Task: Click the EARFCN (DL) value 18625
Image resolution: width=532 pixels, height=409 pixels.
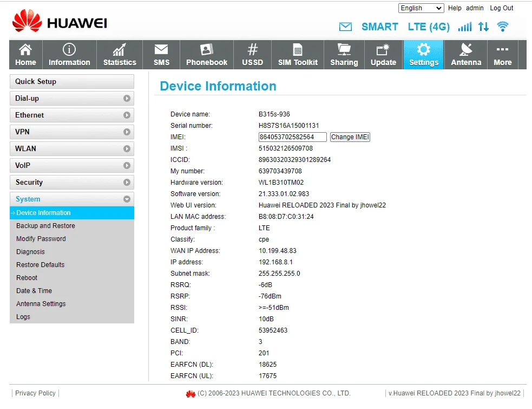Action: click(267, 365)
